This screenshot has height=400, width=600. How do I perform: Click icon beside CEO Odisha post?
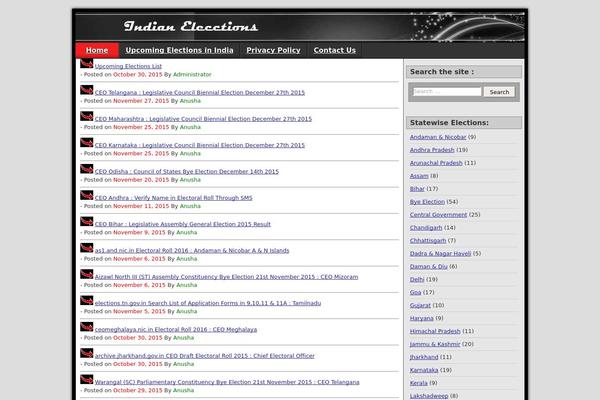point(86,169)
